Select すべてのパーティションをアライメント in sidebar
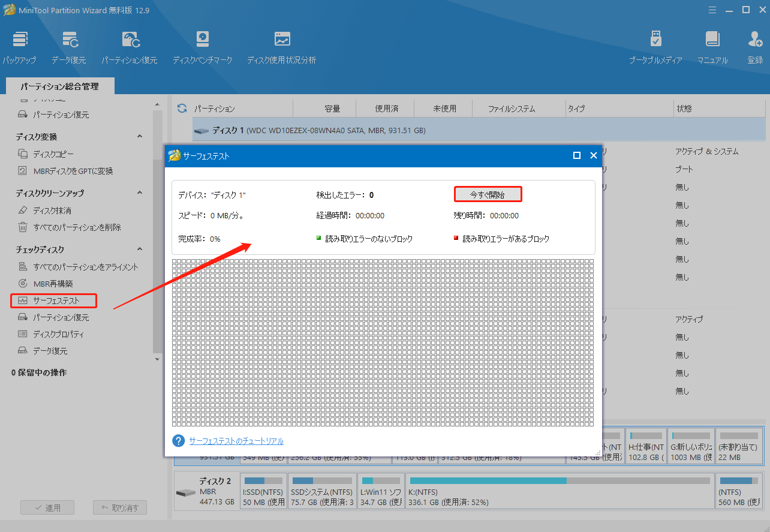The width and height of the screenshot is (770, 532). click(78, 267)
